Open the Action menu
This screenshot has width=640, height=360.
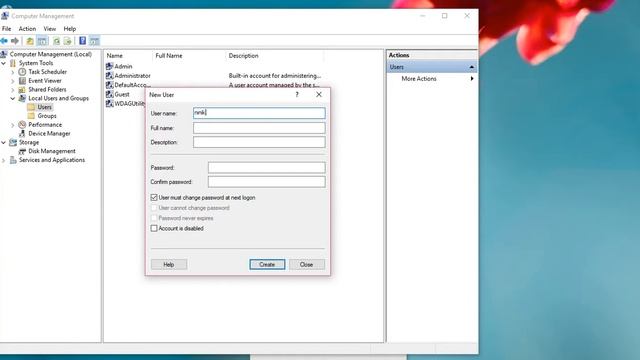(27, 29)
